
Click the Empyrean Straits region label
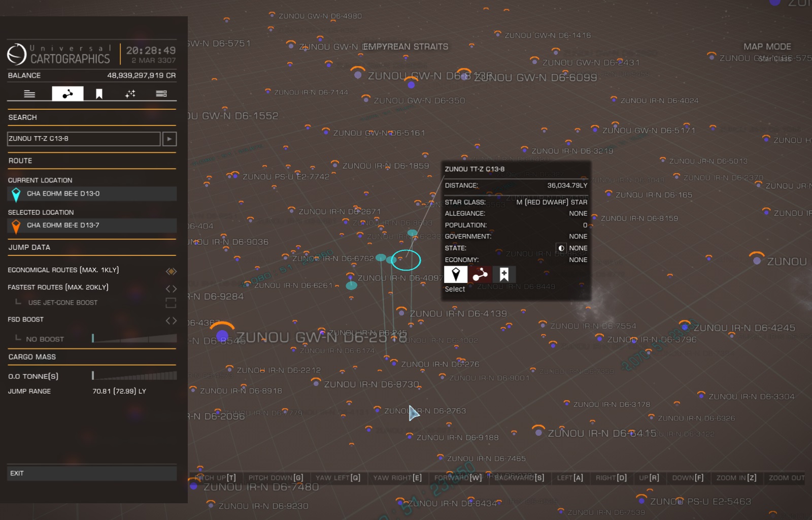pyautogui.click(x=405, y=47)
